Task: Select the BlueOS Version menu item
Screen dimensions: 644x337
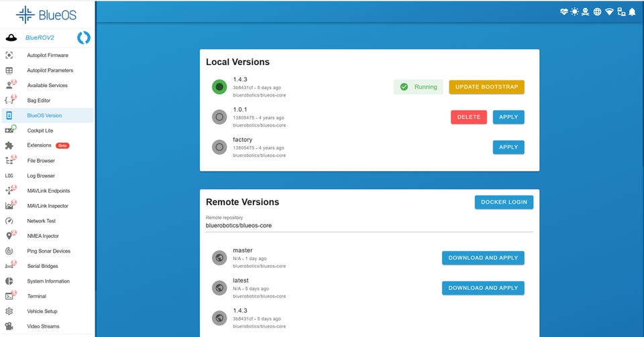Action: click(48, 116)
